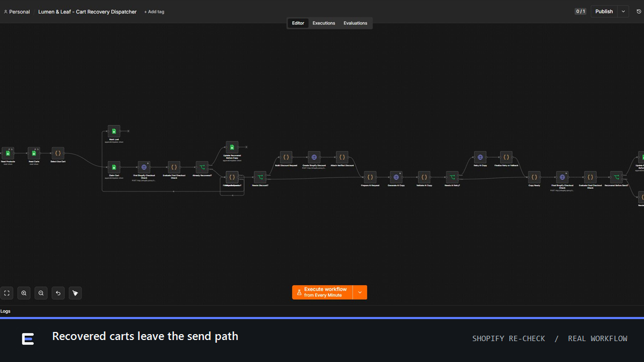Open the Evaluate Final Checkout Check node
The image size is (644, 362).
pos(590,177)
